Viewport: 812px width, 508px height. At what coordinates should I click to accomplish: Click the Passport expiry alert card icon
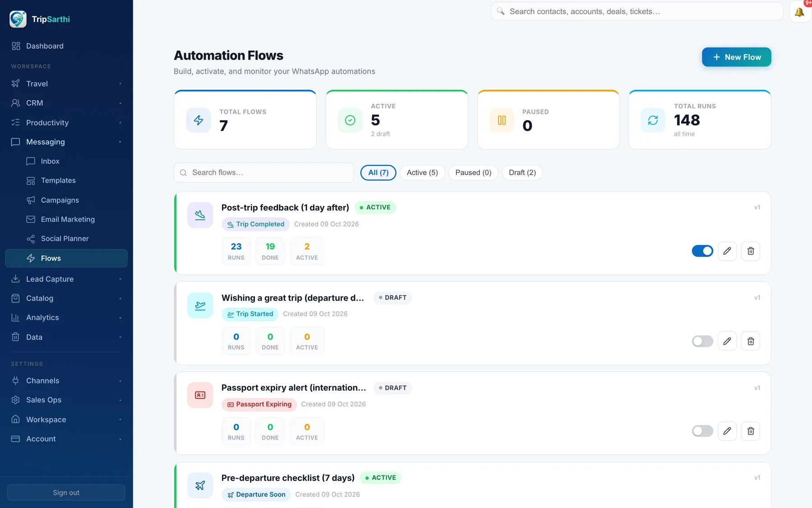(x=200, y=395)
